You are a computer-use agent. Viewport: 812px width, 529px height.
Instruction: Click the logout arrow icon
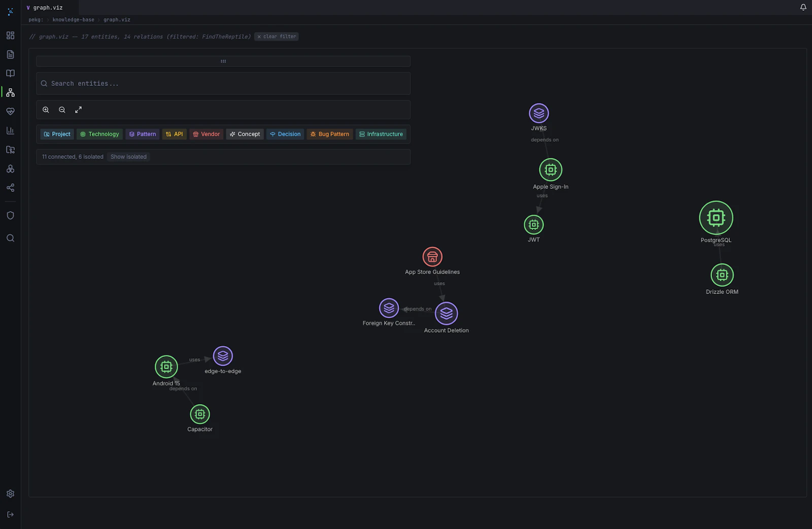point(10,514)
